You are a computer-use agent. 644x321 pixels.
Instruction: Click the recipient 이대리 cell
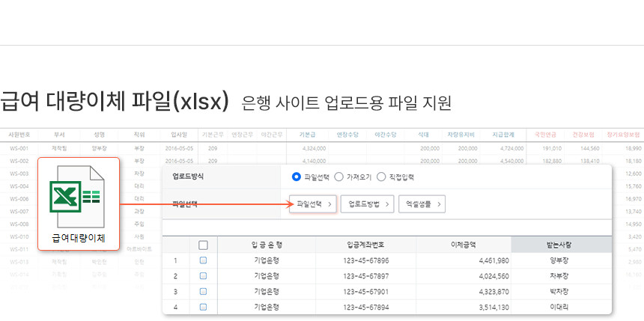point(561,308)
